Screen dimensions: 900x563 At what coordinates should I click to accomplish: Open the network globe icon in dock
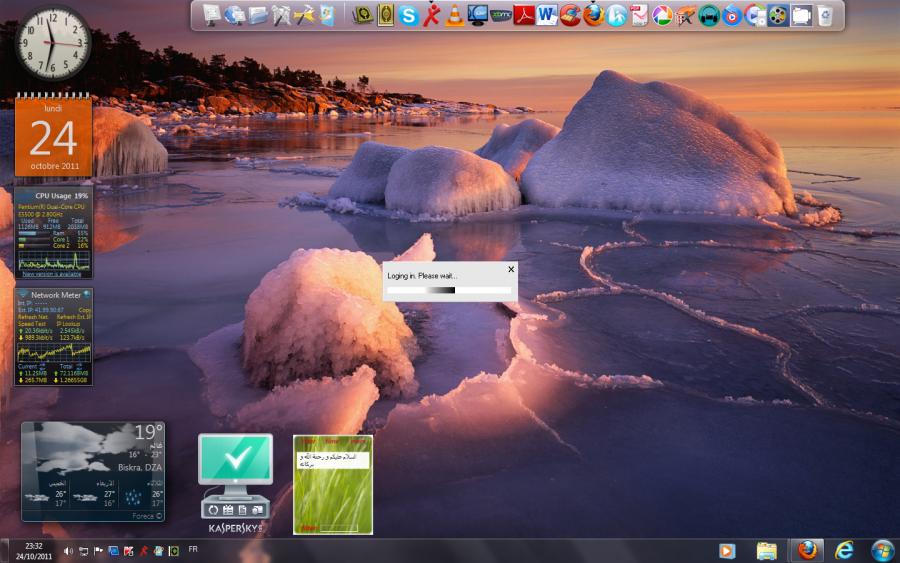point(234,15)
